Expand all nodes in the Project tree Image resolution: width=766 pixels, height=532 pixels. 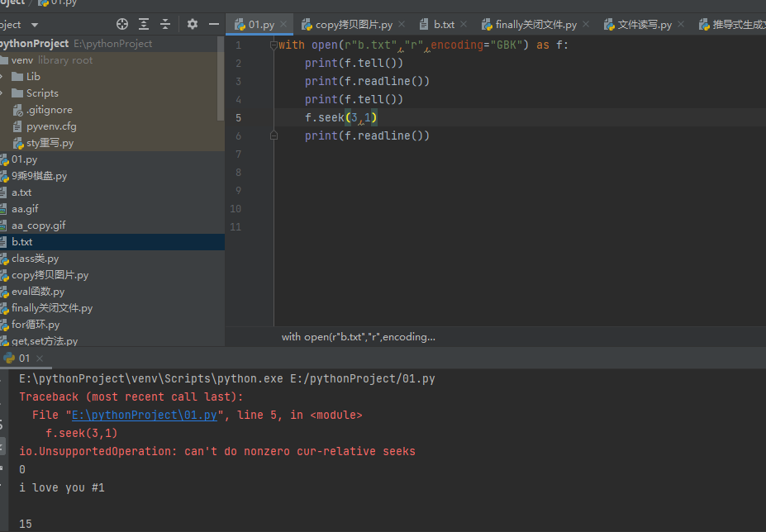coord(144,24)
